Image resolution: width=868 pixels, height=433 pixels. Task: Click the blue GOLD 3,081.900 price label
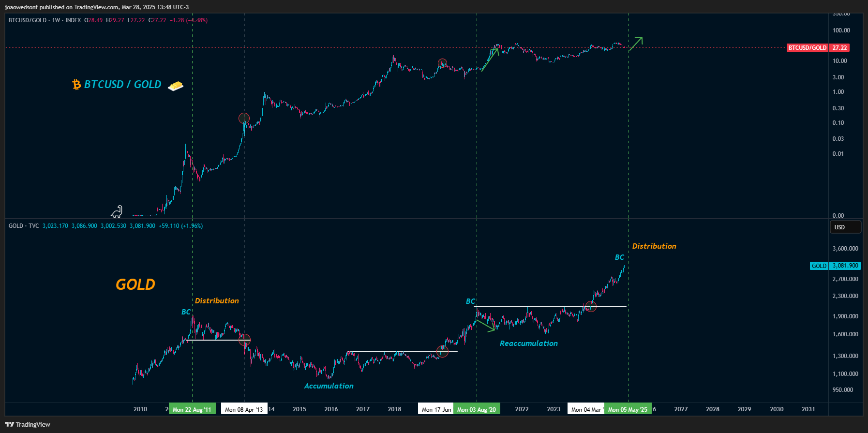pyautogui.click(x=835, y=266)
